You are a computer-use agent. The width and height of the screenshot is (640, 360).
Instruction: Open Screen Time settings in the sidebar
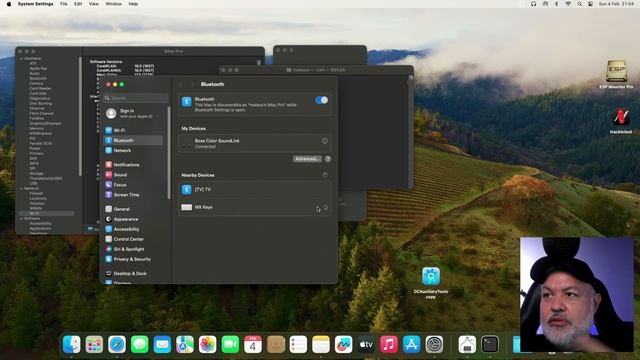tap(133, 195)
